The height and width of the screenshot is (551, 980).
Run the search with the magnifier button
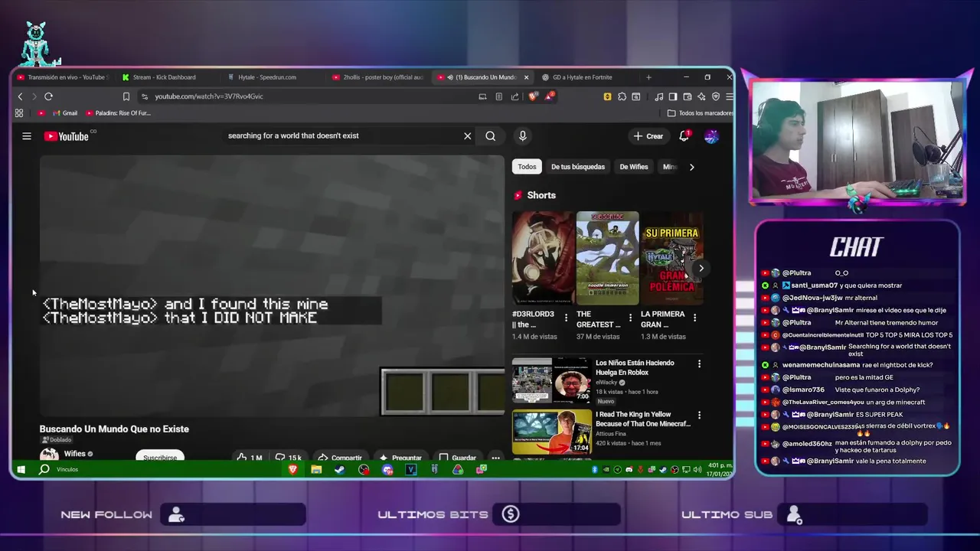coord(491,136)
